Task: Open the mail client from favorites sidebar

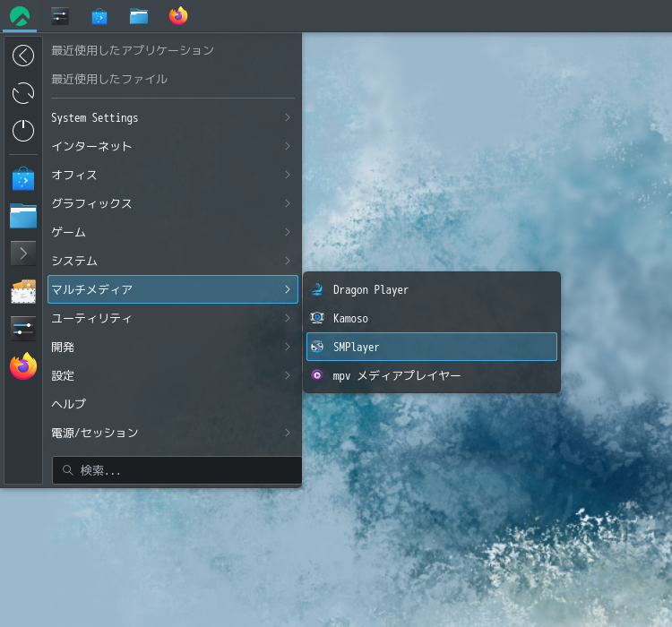Action: click(x=23, y=291)
